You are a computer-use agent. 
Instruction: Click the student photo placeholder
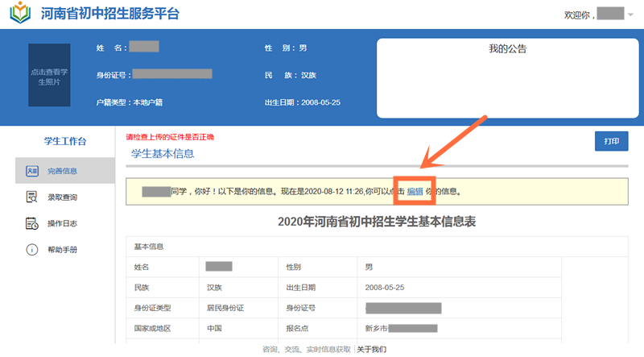point(56,76)
